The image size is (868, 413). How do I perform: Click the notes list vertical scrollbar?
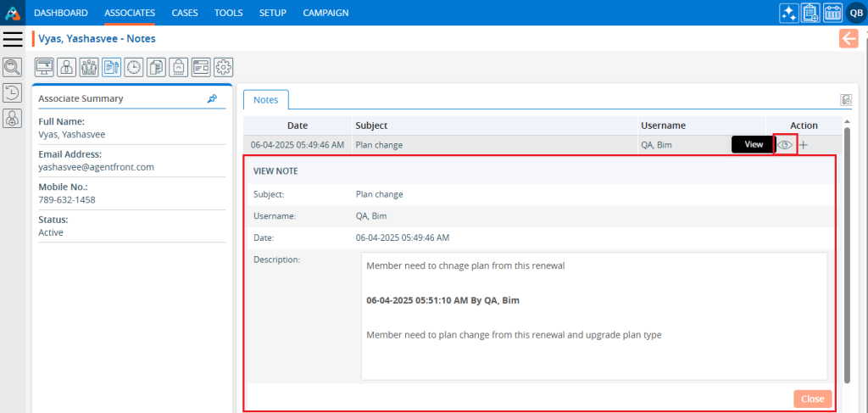(x=846, y=254)
